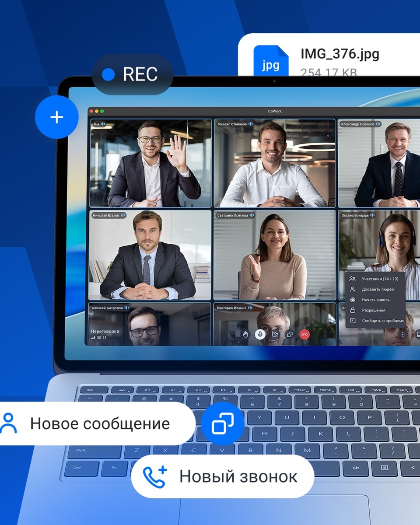
Task: Click the blue jpg file icon
Action: (271, 60)
